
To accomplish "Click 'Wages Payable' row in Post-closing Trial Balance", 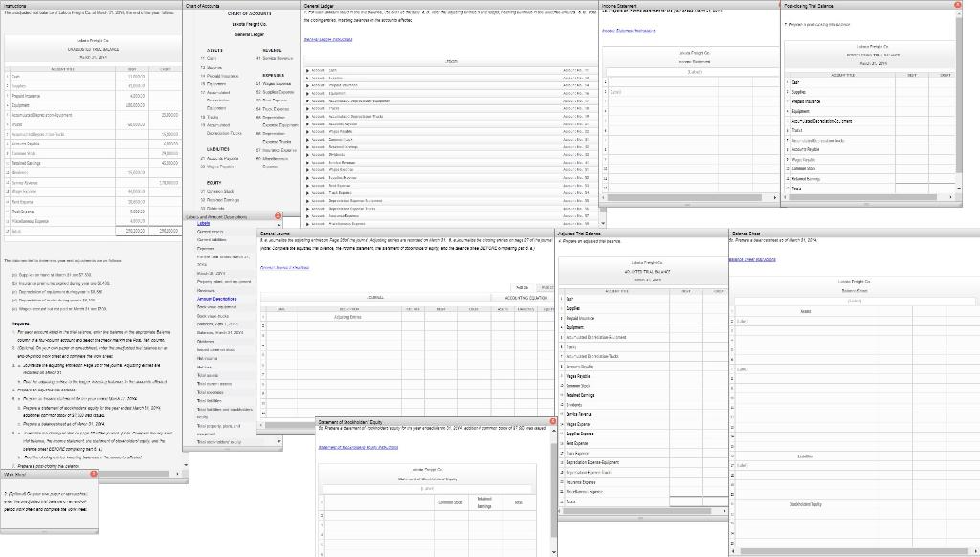I will pos(870,160).
